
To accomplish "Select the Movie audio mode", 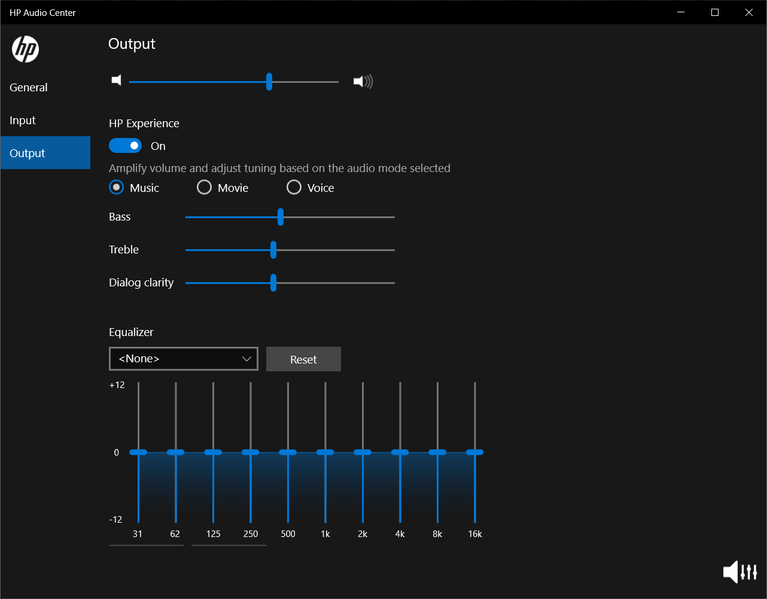I will pyautogui.click(x=204, y=187).
